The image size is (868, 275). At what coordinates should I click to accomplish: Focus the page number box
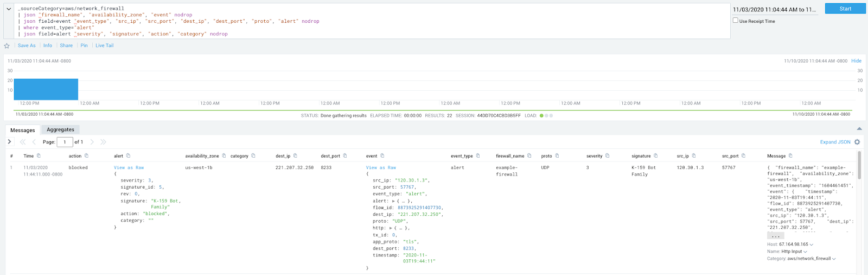65,142
